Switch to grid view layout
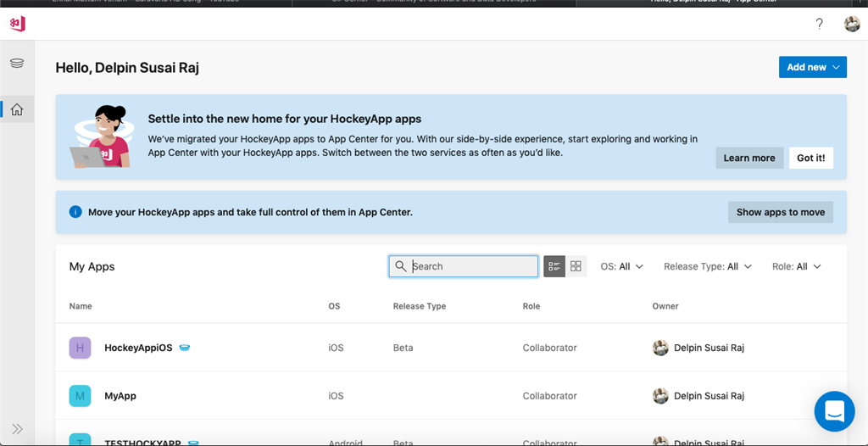The image size is (868, 446). pyautogui.click(x=576, y=266)
